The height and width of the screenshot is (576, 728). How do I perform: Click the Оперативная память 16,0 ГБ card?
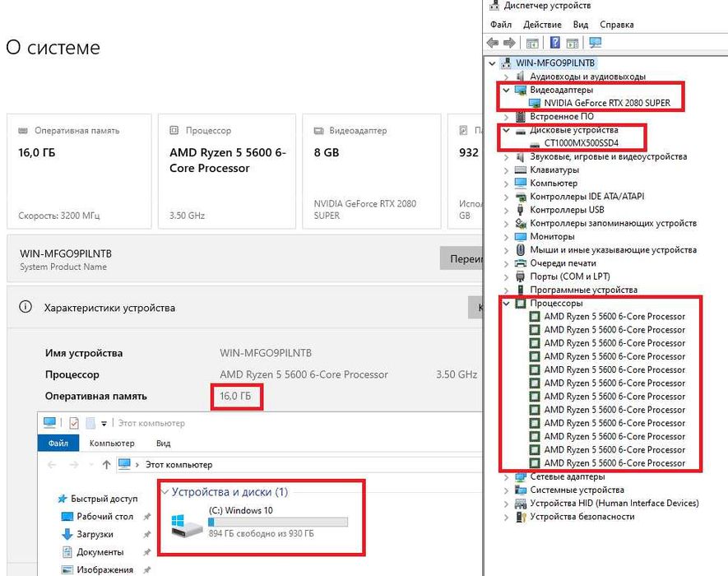(x=79, y=171)
